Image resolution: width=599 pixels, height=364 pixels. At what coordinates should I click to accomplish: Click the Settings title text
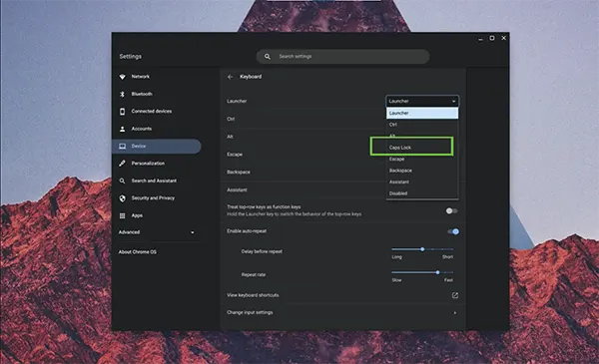pos(130,57)
